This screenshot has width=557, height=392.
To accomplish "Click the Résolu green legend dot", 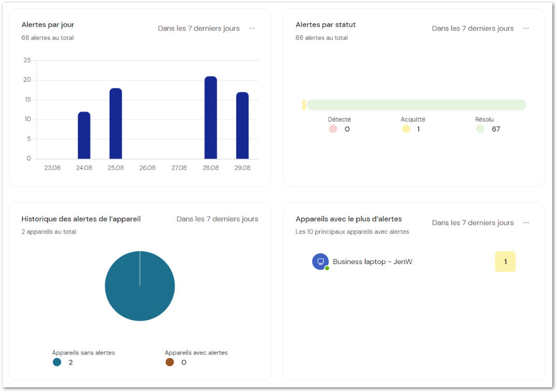I will pyautogui.click(x=480, y=129).
